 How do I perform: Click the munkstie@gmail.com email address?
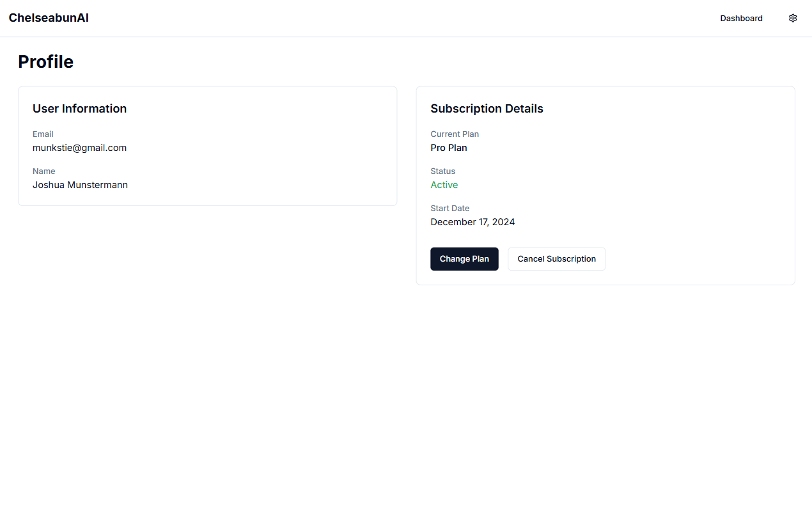pos(79,148)
